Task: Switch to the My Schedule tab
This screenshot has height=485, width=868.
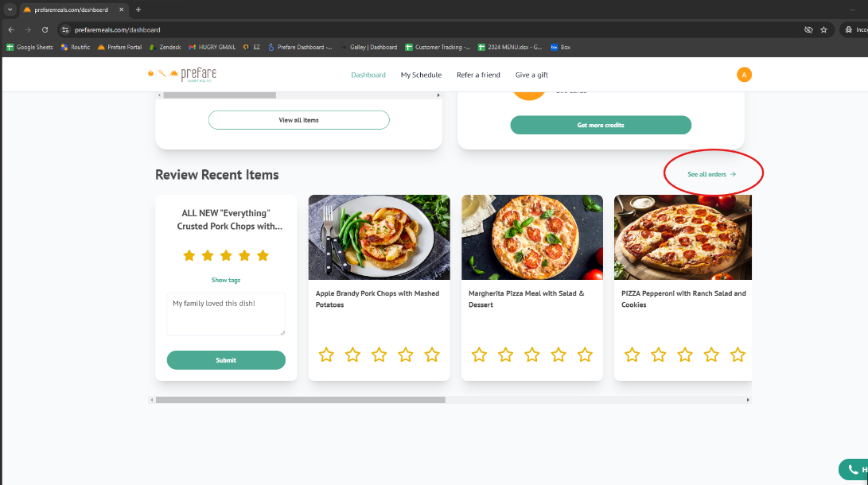Action: [421, 75]
